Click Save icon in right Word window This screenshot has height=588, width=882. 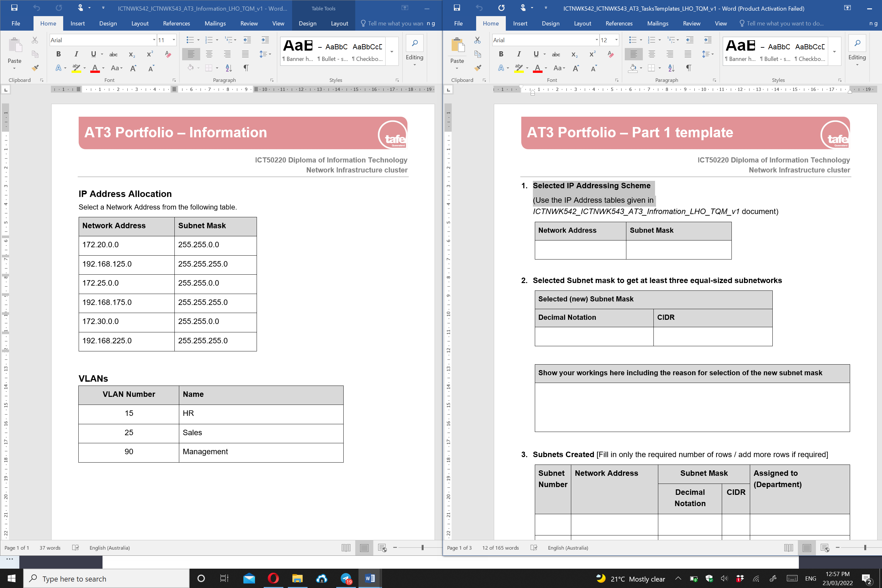pyautogui.click(x=457, y=8)
